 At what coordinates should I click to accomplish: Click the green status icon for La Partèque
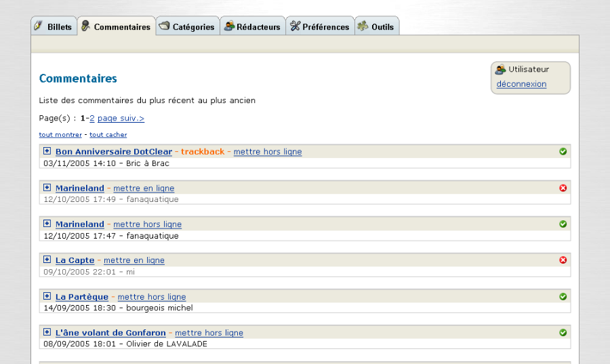[563, 296]
